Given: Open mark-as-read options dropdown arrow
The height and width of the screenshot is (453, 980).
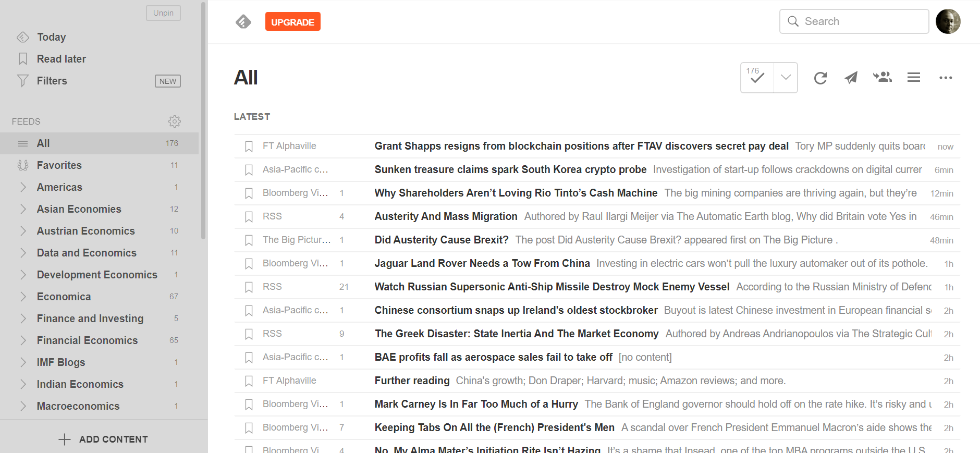Looking at the screenshot, I should point(786,78).
